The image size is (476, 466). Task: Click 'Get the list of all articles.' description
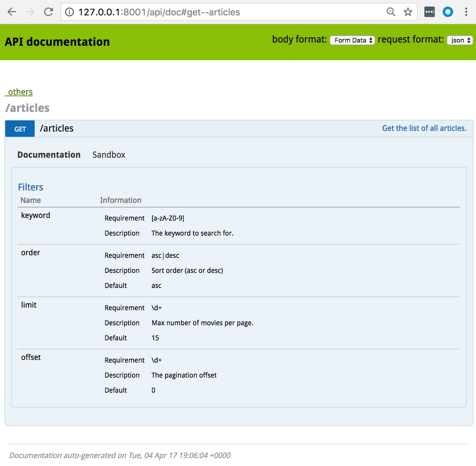coord(424,128)
